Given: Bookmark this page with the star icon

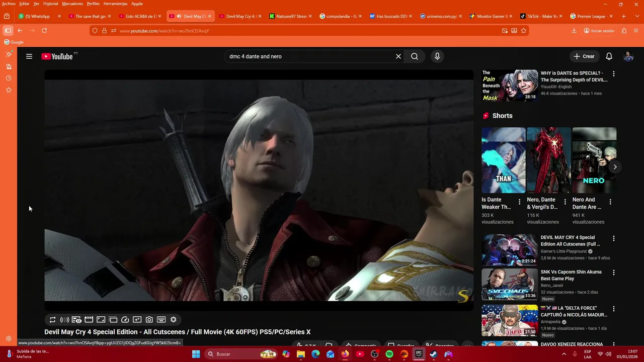Looking at the screenshot, I should pos(524,31).
